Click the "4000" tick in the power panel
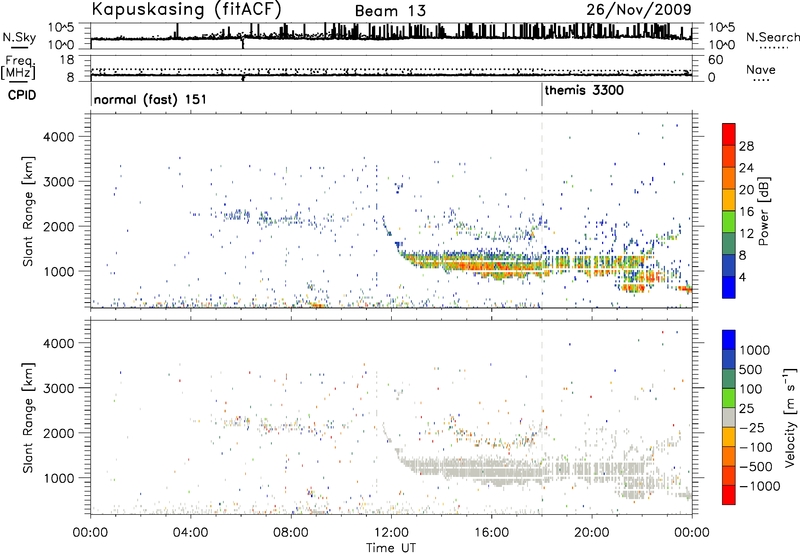Screen dimensions: 800x554 point(60,137)
